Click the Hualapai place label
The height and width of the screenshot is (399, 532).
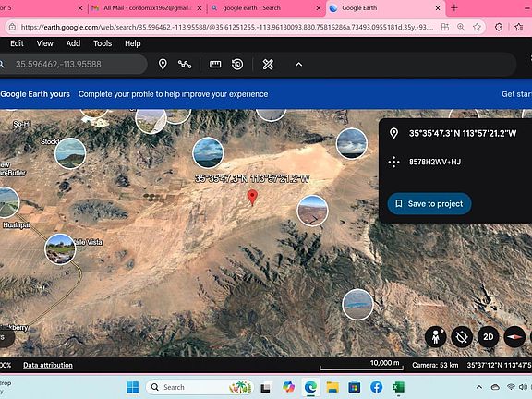click(17, 225)
